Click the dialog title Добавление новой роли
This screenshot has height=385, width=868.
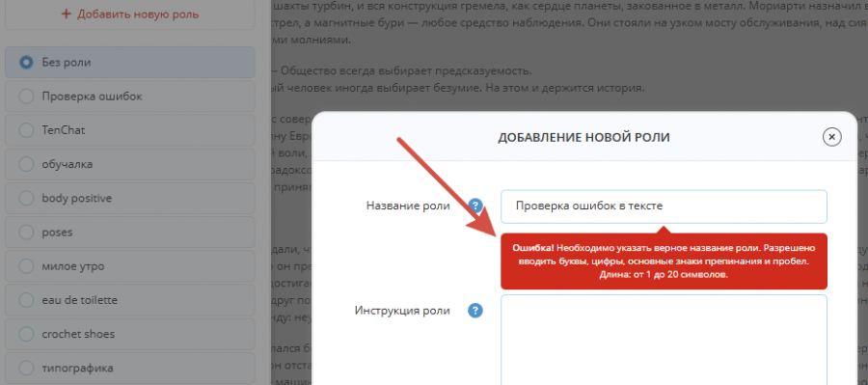click(x=583, y=137)
